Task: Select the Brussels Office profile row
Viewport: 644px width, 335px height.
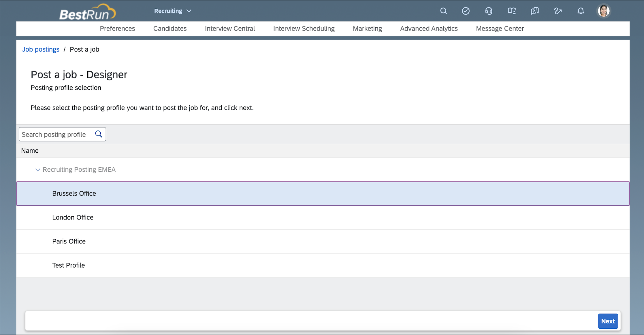Action: (x=323, y=193)
